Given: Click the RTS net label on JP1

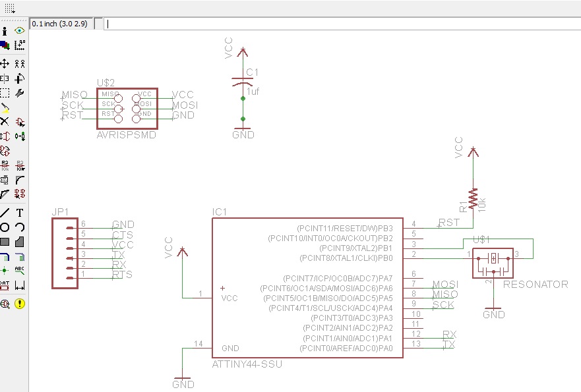Looking at the screenshot, I should click(122, 274).
